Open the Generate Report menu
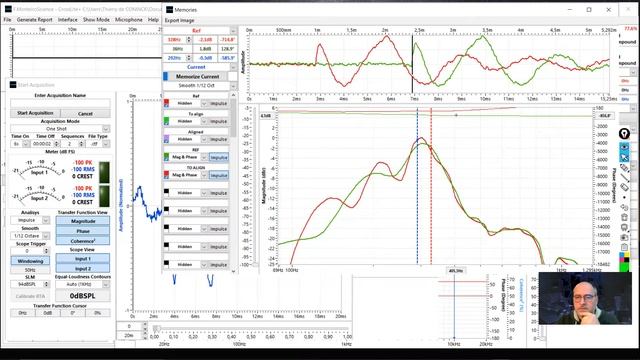The height and width of the screenshot is (360, 640). pyautogui.click(x=34, y=20)
